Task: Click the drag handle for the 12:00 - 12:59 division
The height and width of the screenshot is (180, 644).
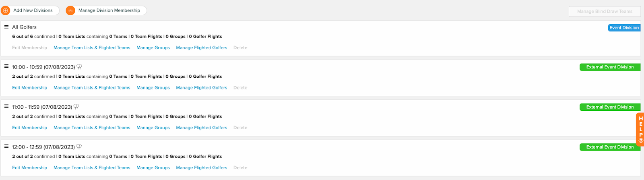Action: click(x=6, y=146)
